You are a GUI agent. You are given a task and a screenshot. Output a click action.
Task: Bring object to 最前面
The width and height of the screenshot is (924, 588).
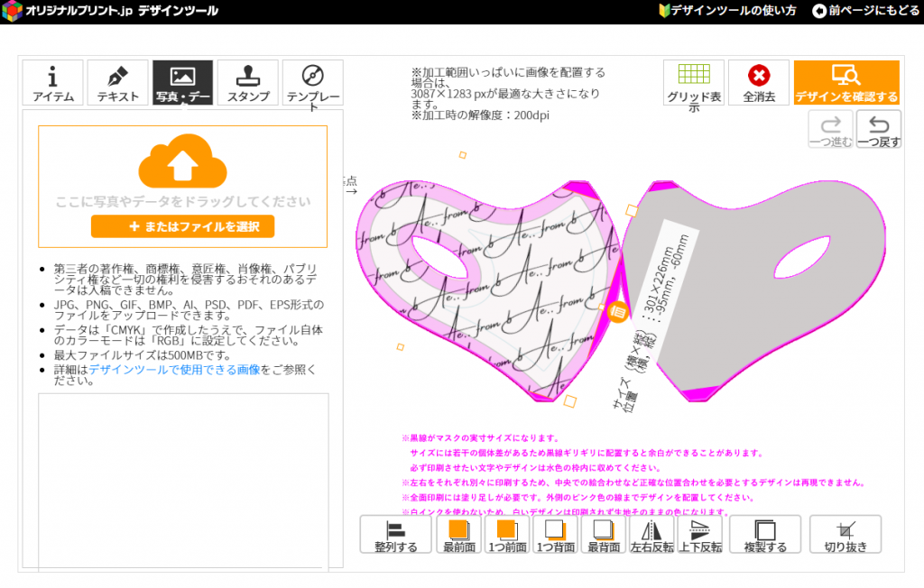pyautogui.click(x=459, y=535)
